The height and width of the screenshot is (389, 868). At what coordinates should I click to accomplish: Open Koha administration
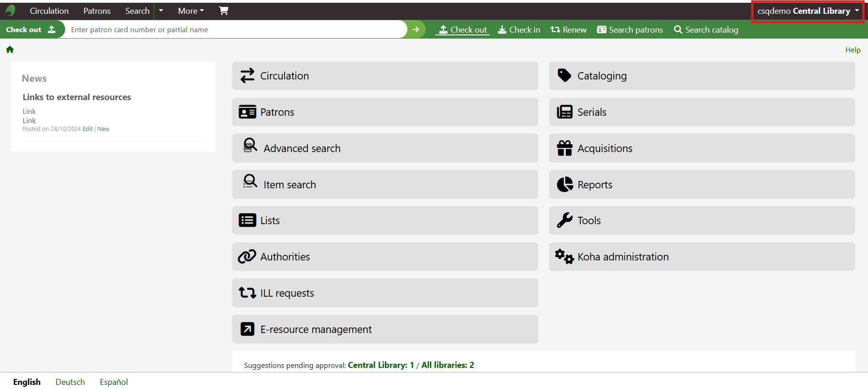coord(702,257)
